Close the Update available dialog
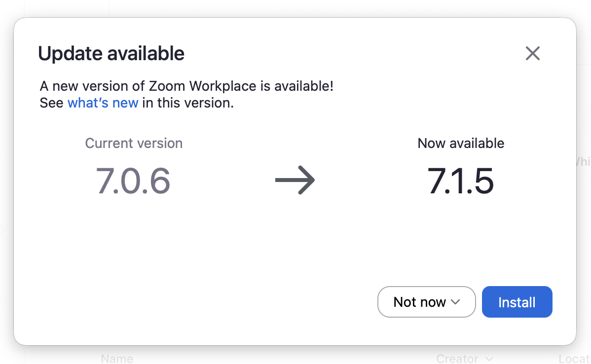 click(x=533, y=53)
